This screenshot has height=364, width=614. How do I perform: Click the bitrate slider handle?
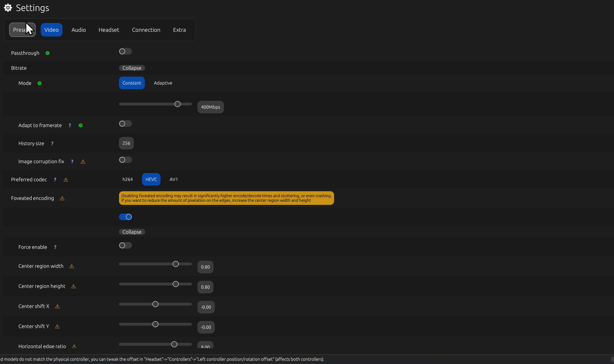tap(178, 104)
